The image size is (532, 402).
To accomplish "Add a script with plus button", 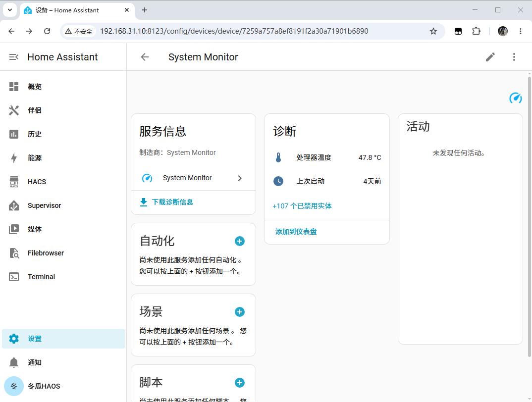I will click(240, 383).
